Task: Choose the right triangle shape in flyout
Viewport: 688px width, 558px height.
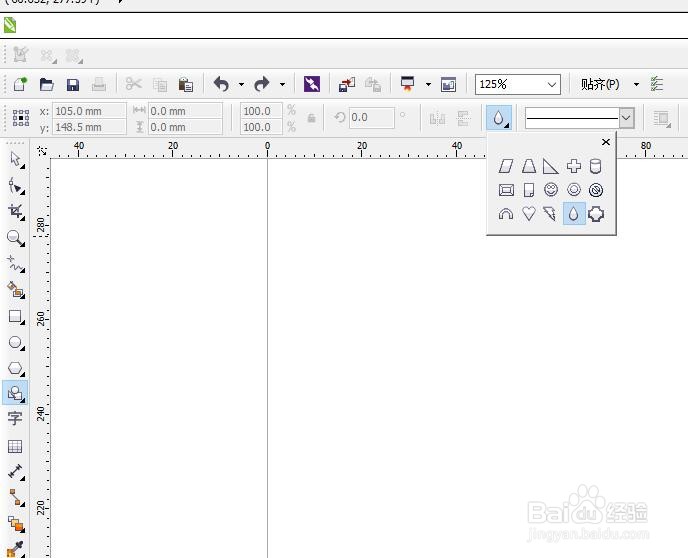Action: [x=551, y=166]
